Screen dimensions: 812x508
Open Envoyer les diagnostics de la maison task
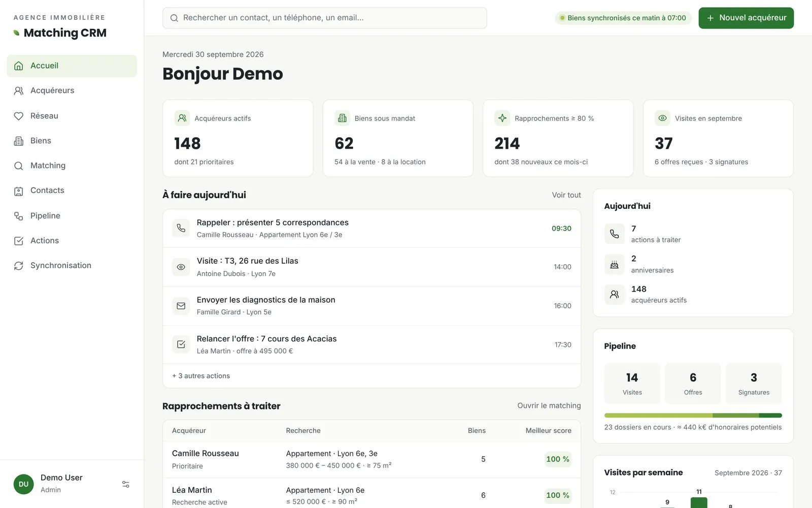[x=371, y=306]
